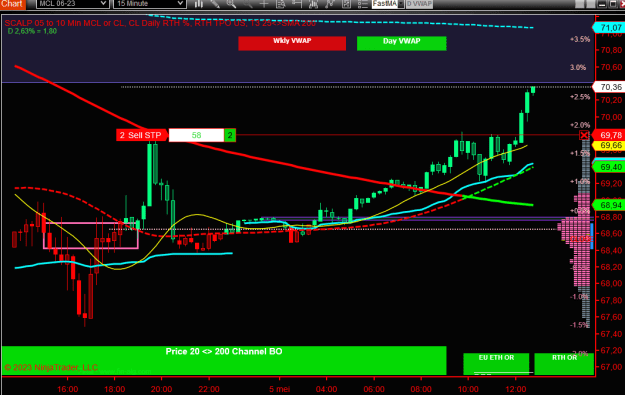The height and width of the screenshot is (395, 625).
Task: Click the 20:00 time axis label
Action: pos(161,389)
